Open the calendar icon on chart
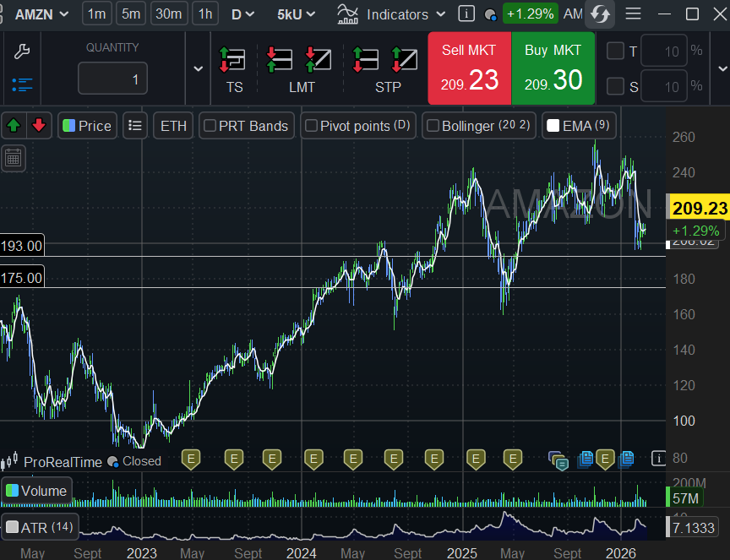730x560 pixels. 13,157
